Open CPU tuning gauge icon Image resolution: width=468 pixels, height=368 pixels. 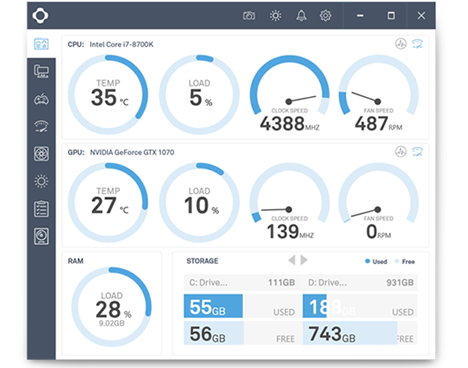(417, 44)
